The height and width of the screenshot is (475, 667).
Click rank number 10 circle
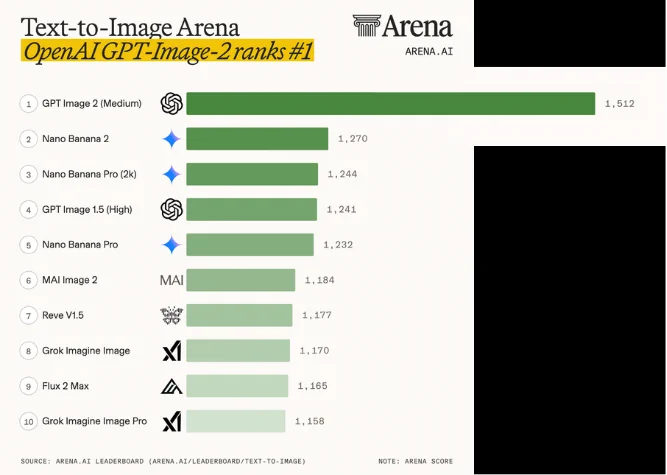coord(29,421)
